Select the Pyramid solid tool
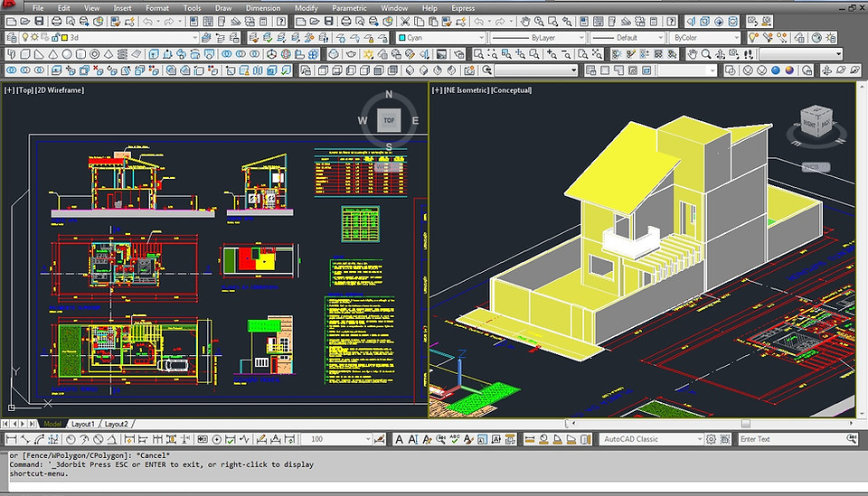Screen dimensions: 868x496 tap(108, 54)
